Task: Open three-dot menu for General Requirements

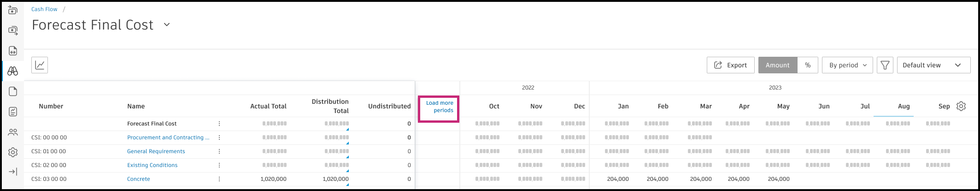Action: coord(219,151)
